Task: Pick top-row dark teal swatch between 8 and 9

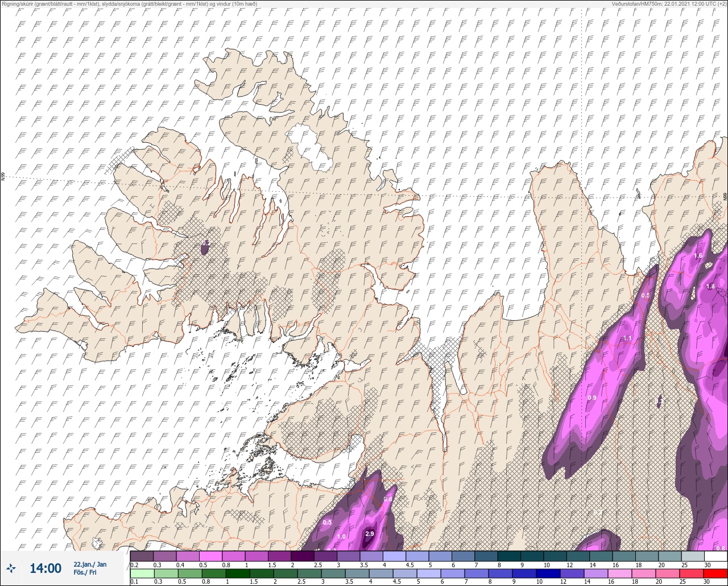Action: (x=509, y=556)
